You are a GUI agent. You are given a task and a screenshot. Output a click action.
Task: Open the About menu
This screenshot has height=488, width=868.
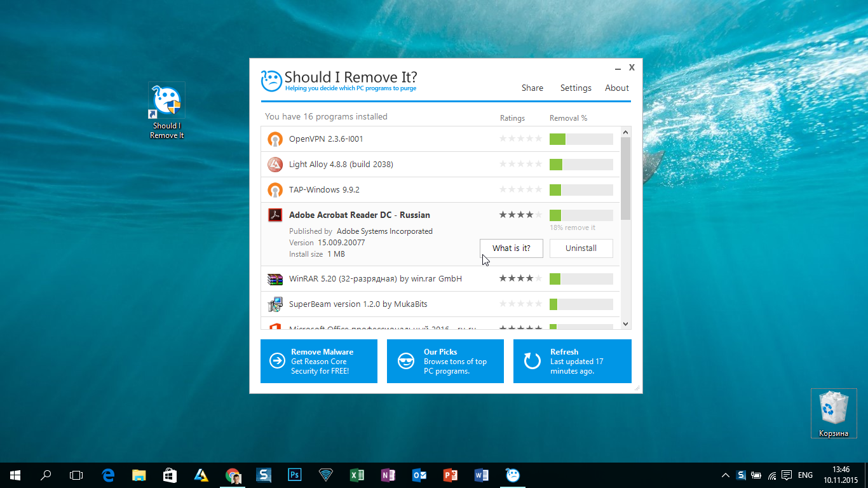617,88
